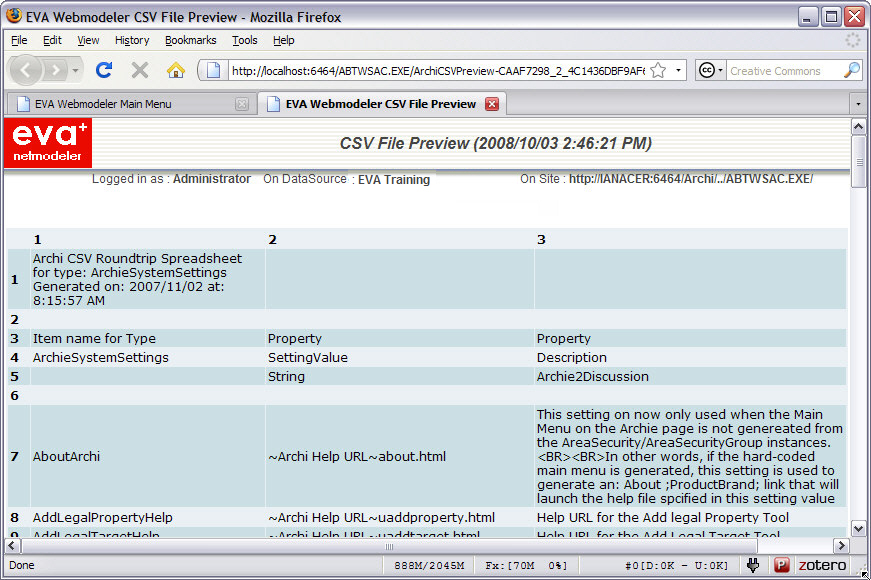Screen dimensions: 871x580
Task: Click the EVA netmodeler logo
Action: 49,143
